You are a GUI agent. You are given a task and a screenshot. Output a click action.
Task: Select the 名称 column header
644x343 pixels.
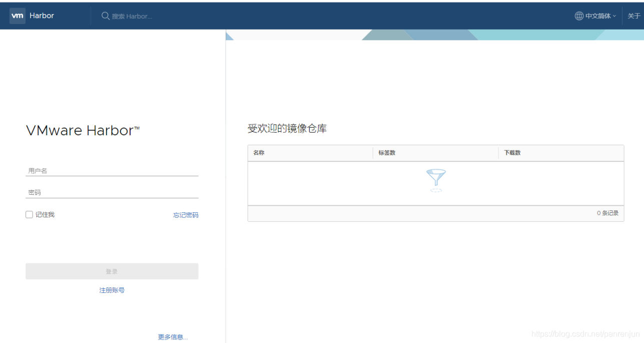click(x=258, y=153)
